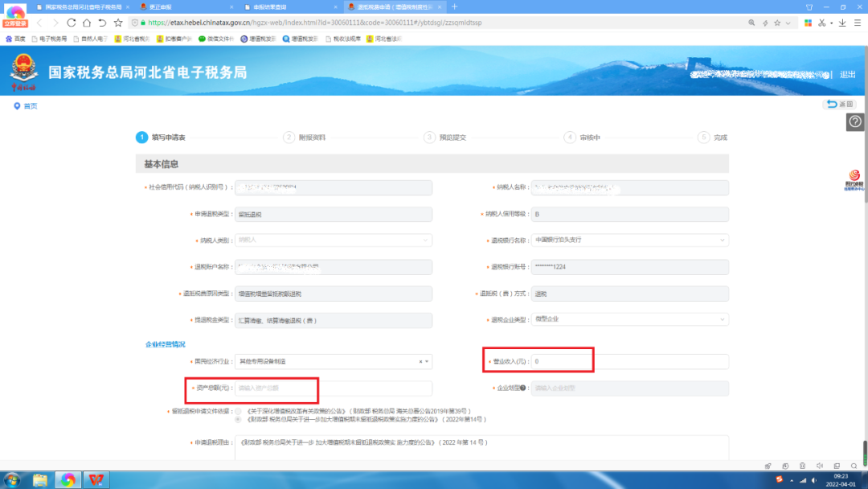Viewport: 868px width, 489px height.
Task: Click the browser forward arrow
Action: pos(55,23)
